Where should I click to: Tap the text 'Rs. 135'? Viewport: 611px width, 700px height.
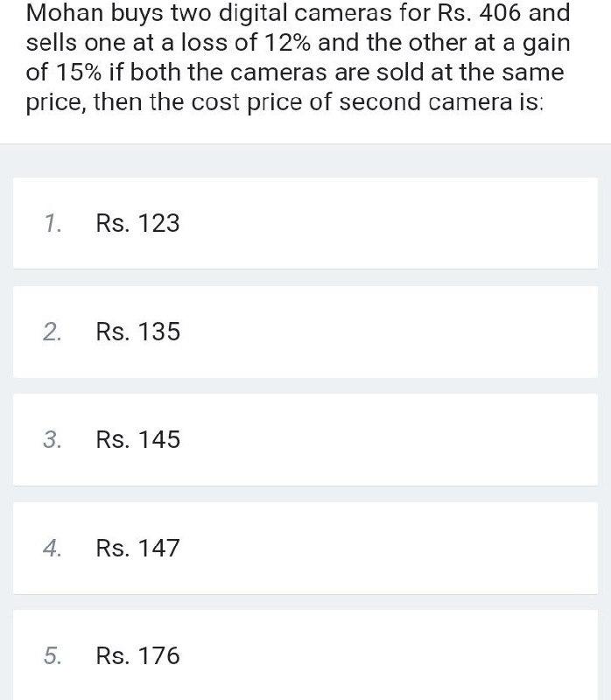[x=138, y=332]
